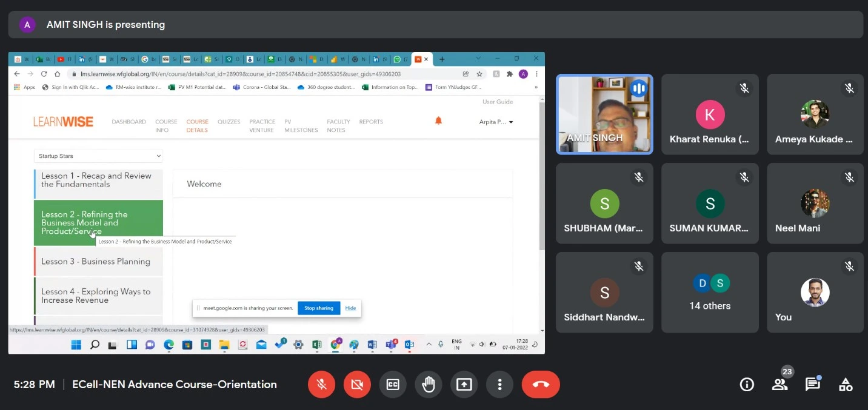Click the mute indicator on Neel Mani's tile
This screenshot has height=410, width=868.
(x=850, y=177)
